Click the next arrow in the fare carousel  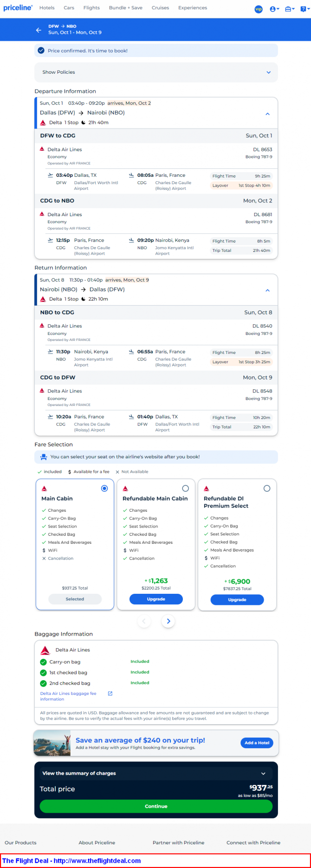click(168, 621)
